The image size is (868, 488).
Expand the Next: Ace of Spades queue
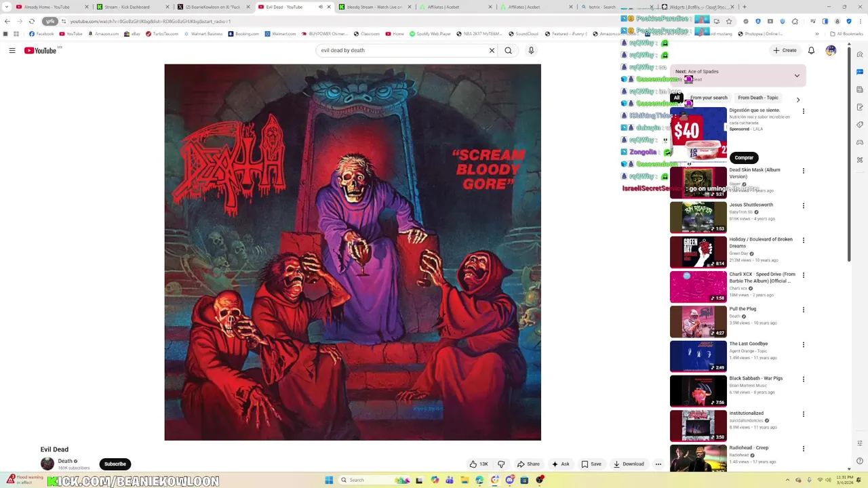797,75
